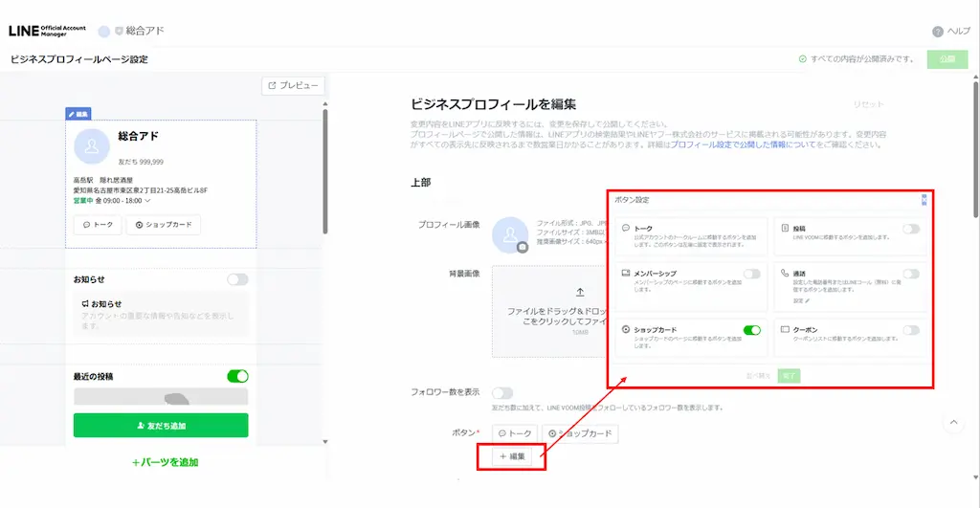Click the ショップカード circle icon in ボタン設定
The width and height of the screenshot is (980, 508).
[x=626, y=329]
